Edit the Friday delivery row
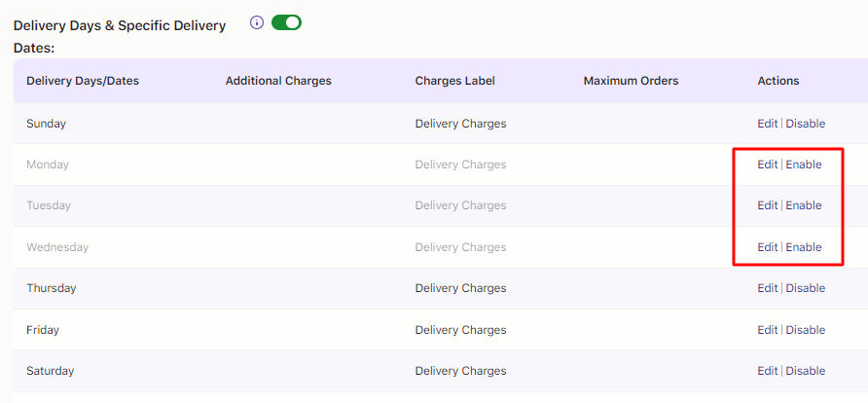Image resolution: width=868 pixels, height=403 pixels. coord(768,330)
